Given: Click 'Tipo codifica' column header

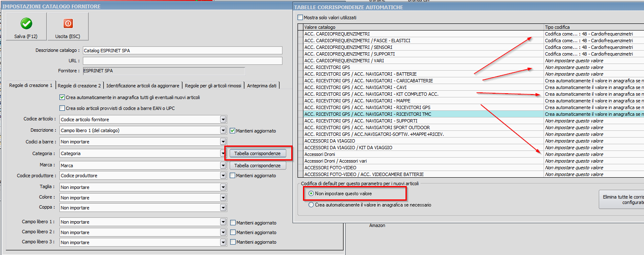Looking at the screenshot, I should click(x=594, y=27).
